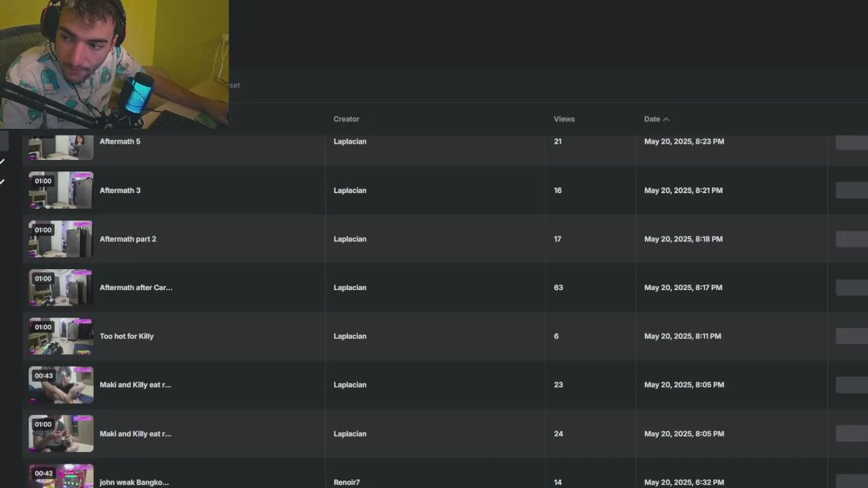868x488 pixels.
Task: Open the Aftermath after Car... thumbnail
Action: 61,288
